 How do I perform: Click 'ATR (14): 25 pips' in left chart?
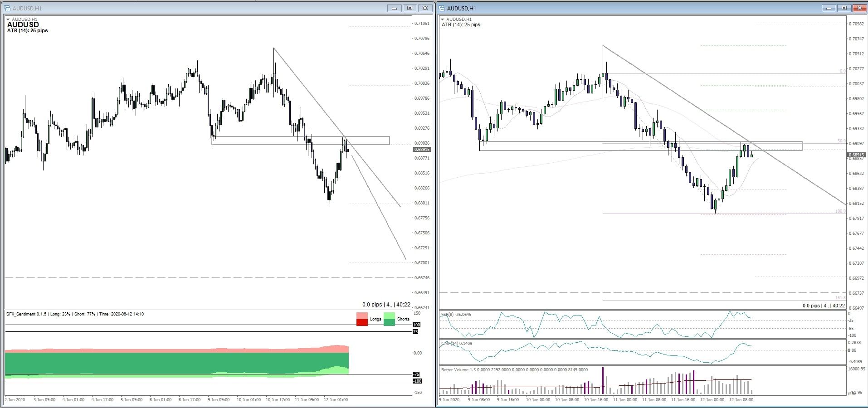pos(27,31)
